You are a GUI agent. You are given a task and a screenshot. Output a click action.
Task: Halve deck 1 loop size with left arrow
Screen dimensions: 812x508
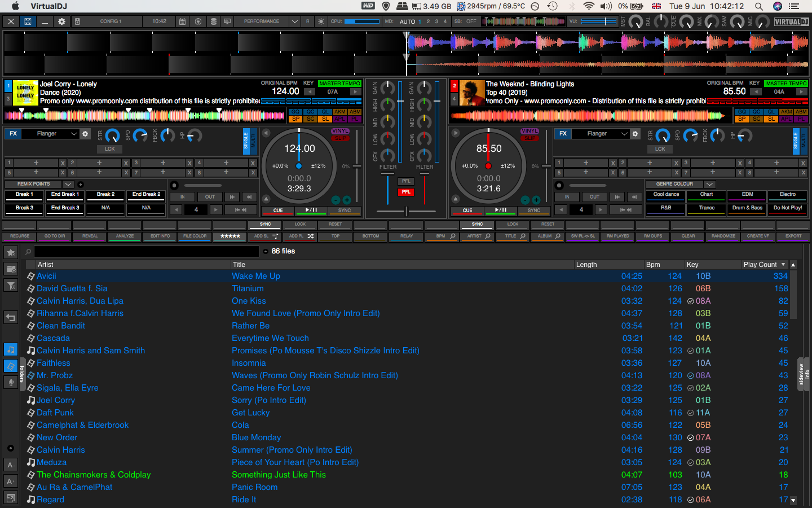pyautogui.click(x=176, y=209)
